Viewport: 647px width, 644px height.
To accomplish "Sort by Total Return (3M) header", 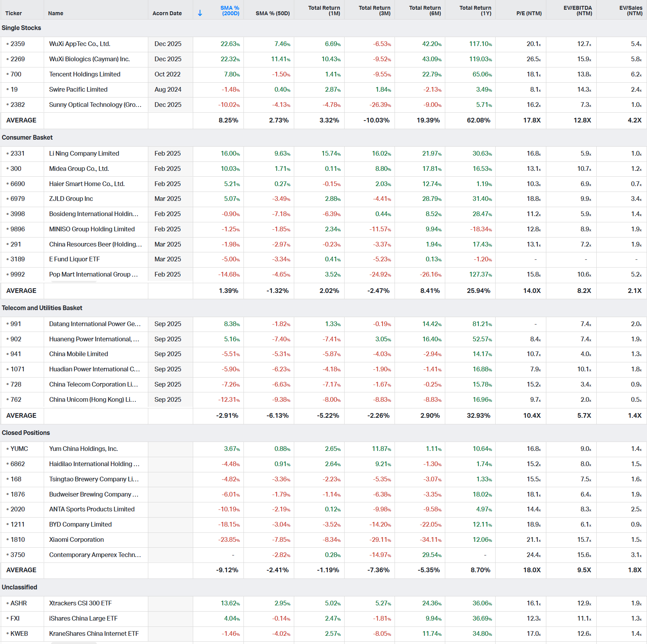I will pos(374,11).
